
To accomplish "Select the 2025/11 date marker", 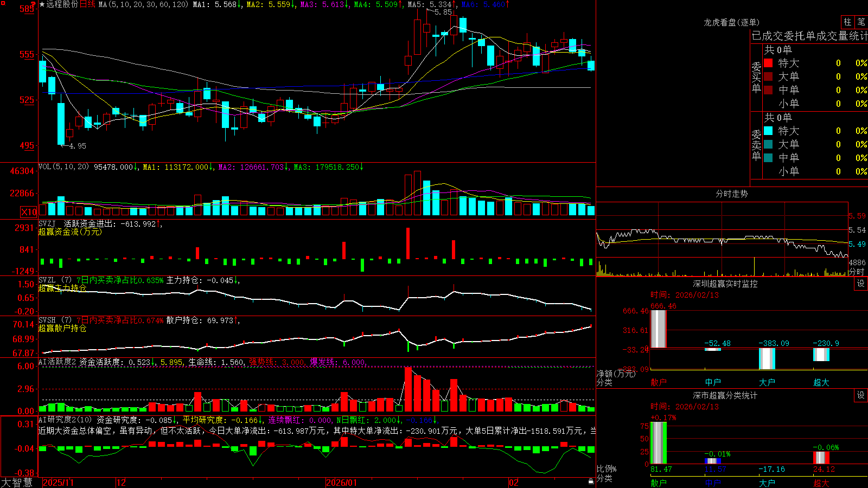I will [x=58, y=483].
